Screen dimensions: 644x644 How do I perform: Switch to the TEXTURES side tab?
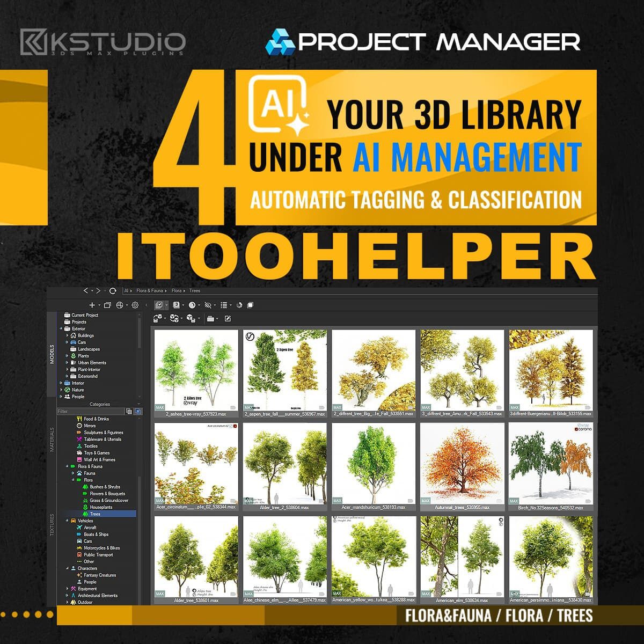pos(52,525)
